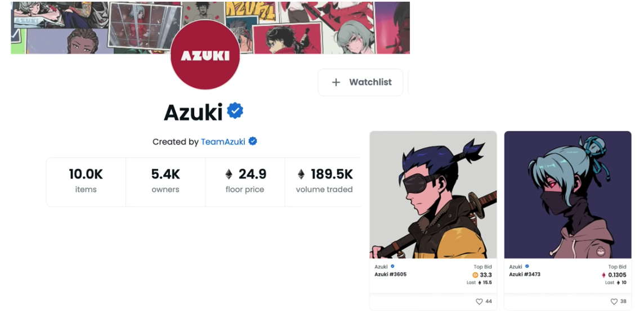Screen dimensions: 644x322
Task: Click verified badge on Azuki #3605 card
Action: point(392,266)
